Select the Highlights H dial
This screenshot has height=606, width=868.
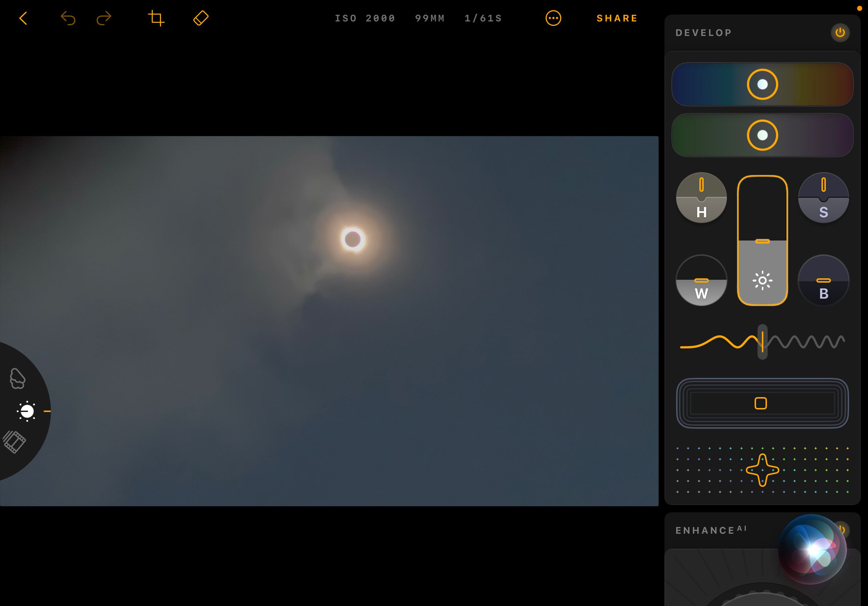pos(701,198)
